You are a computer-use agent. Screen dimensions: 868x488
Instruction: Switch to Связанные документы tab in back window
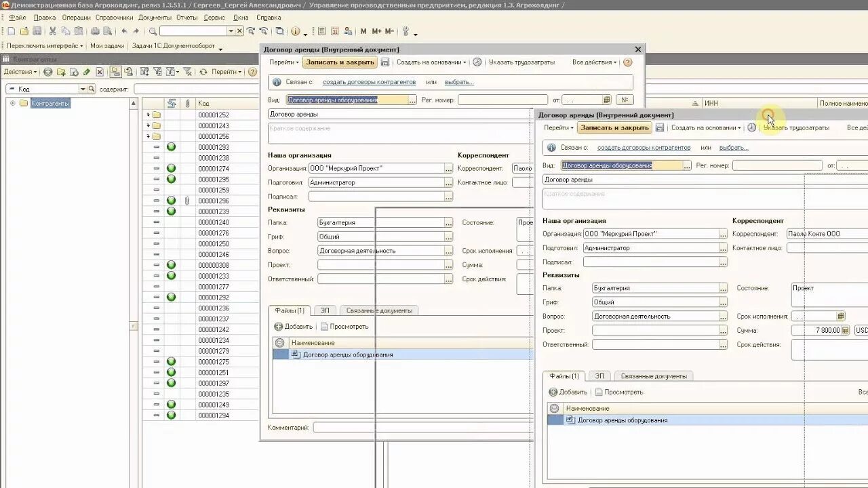point(379,310)
